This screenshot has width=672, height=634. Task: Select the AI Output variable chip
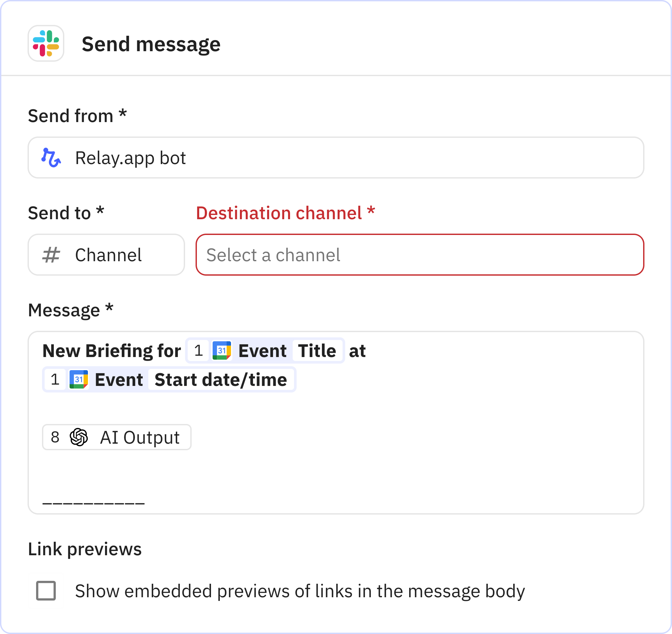tap(116, 437)
